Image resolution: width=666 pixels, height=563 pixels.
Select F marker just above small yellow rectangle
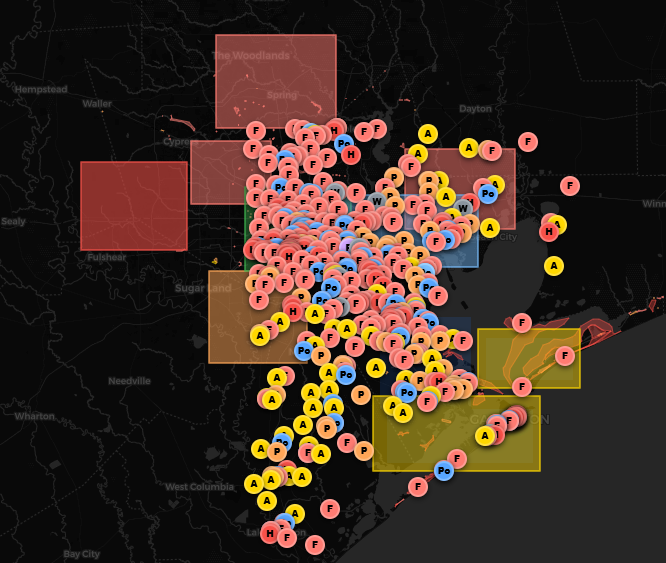[x=522, y=322]
